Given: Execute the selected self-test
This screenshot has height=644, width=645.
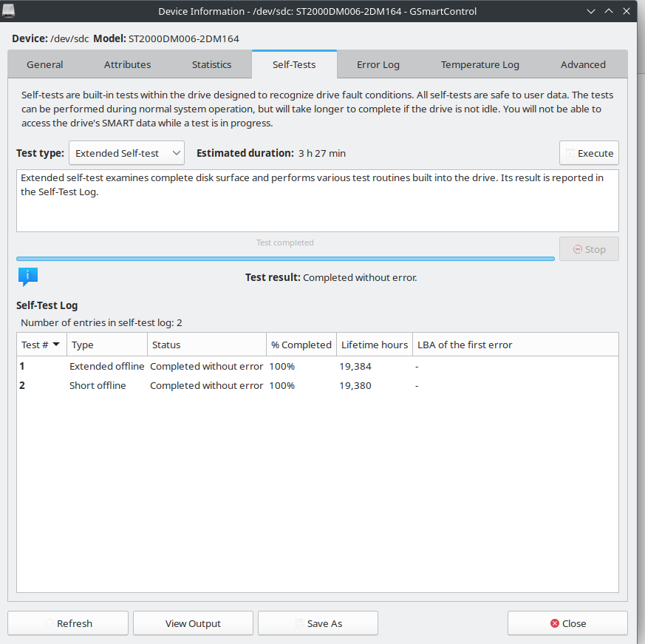Looking at the screenshot, I should 589,153.
